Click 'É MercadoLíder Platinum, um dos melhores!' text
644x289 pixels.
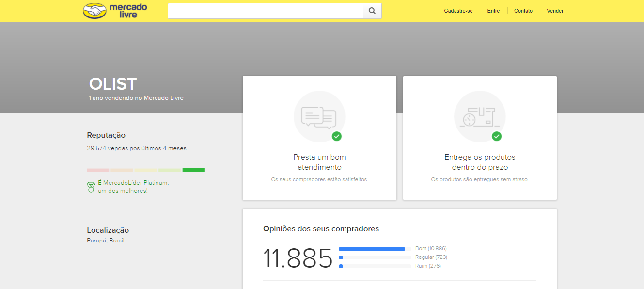click(133, 187)
